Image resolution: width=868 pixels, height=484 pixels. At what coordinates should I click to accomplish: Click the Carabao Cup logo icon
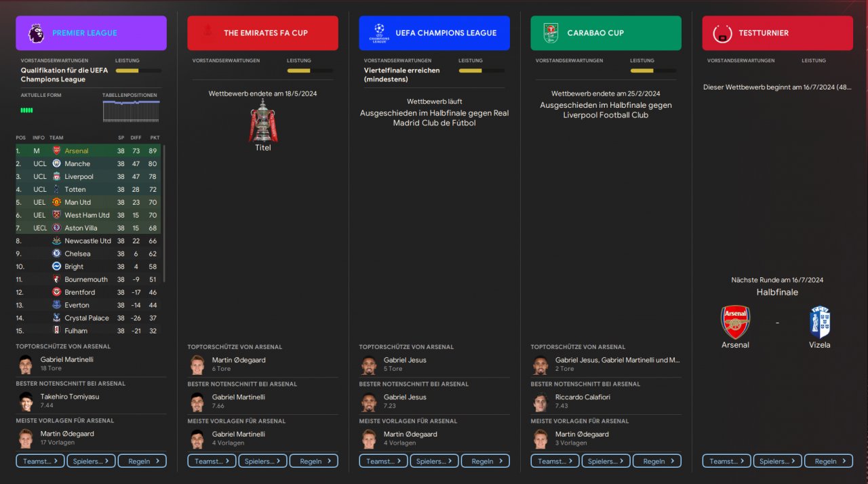(551, 33)
